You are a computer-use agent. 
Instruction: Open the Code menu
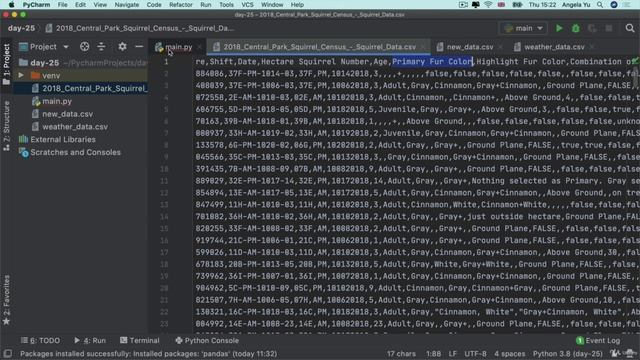(154, 5)
